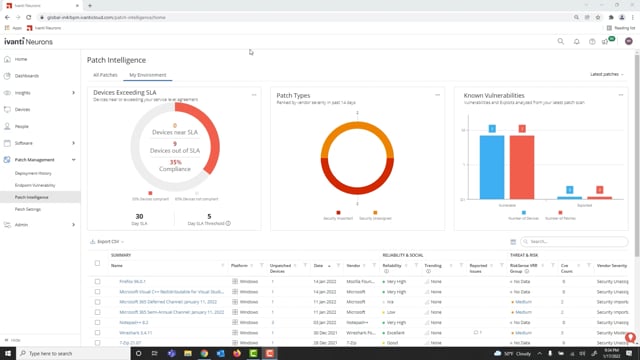Open the chat help bubble
The width and height of the screenshot is (640, 360).
pos(631,337)
